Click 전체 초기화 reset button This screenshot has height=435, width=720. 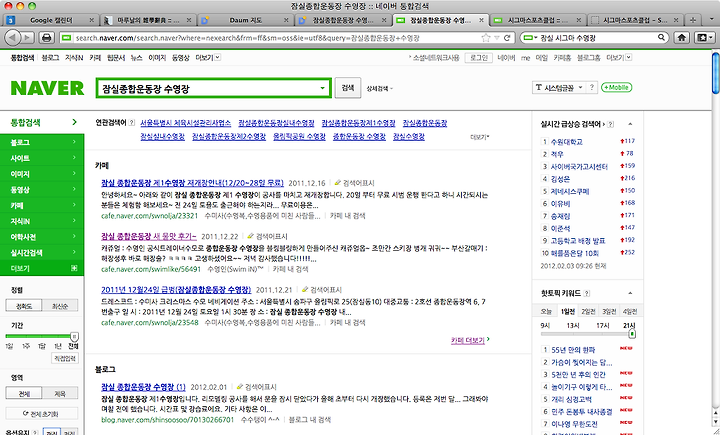point(42,414)
